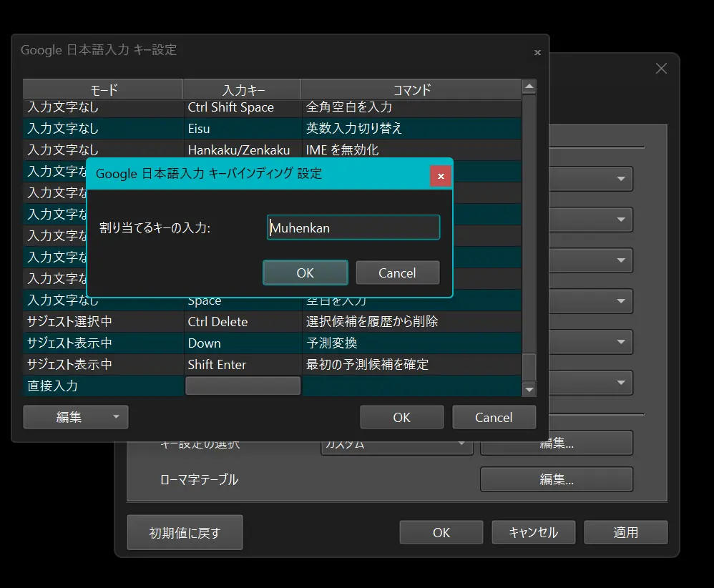Click 適用 in the properties window

pyautogui.click(x=626, y=532)
